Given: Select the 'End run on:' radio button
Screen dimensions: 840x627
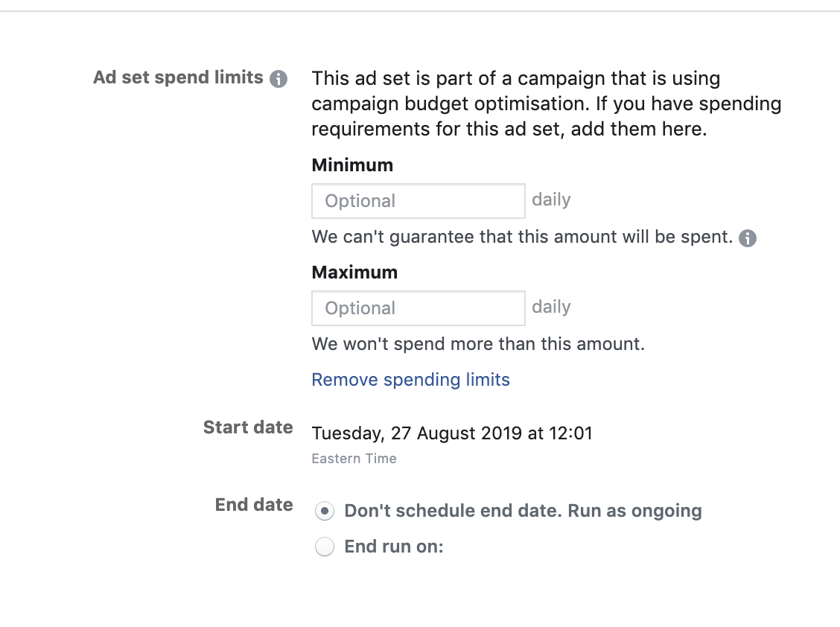Looking at the screenshot, I should (x=325, y=547).
